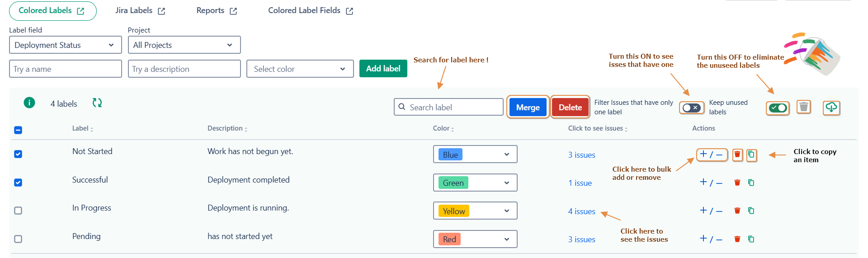
Task: Open the Reports tab
Action: [216, 11]
